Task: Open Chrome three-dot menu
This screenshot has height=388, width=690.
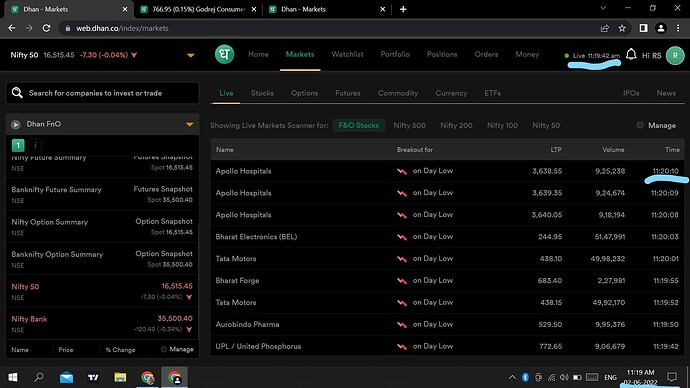Action: (678, 28)
